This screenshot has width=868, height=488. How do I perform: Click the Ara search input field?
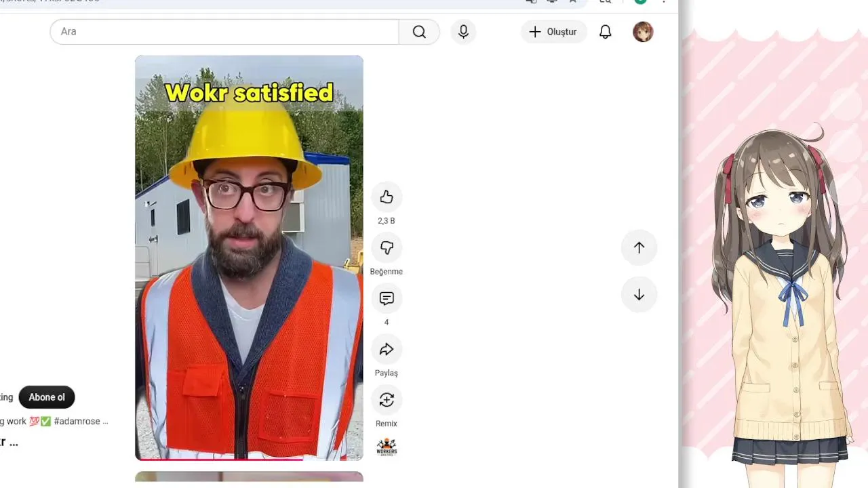click(224, 32)
